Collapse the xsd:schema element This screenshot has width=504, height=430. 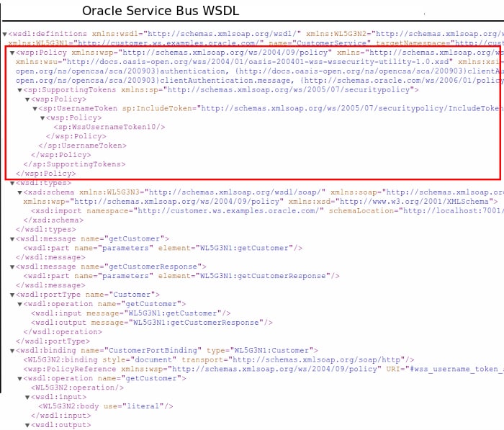coord(20,192)
